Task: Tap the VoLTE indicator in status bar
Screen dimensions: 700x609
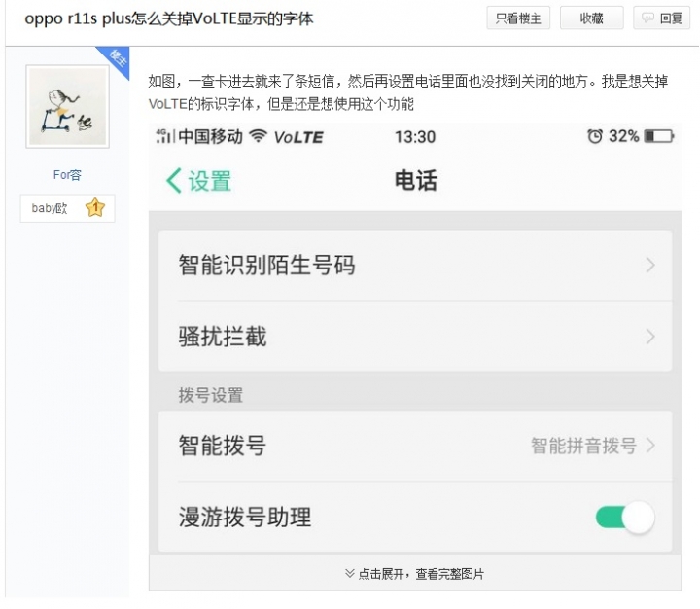Action: [x=298, y=137]
